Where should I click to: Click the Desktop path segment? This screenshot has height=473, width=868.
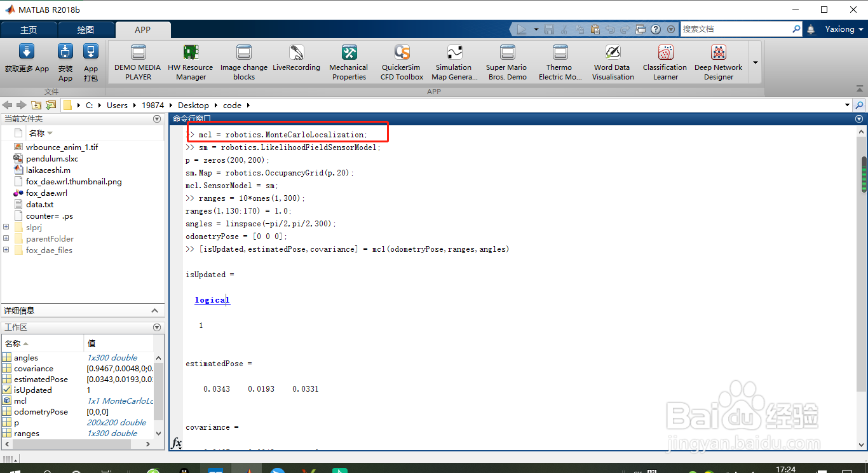pos(193,105)
